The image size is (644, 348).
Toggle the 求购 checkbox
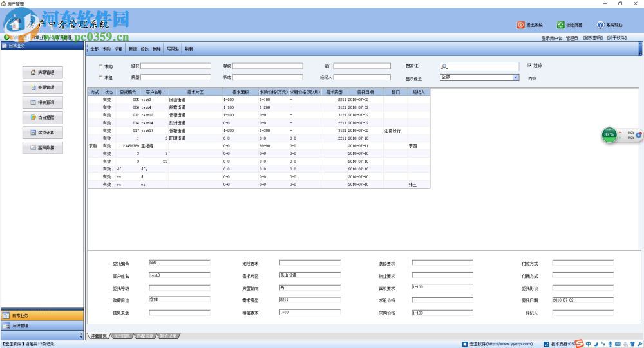click(x=100, y=66)
